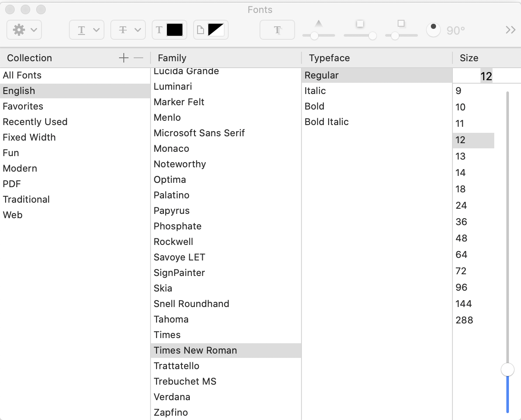Choose Microsoft Sans Serif font family
The width and height of the screenshot is (521, 420).
pos(226,133)
